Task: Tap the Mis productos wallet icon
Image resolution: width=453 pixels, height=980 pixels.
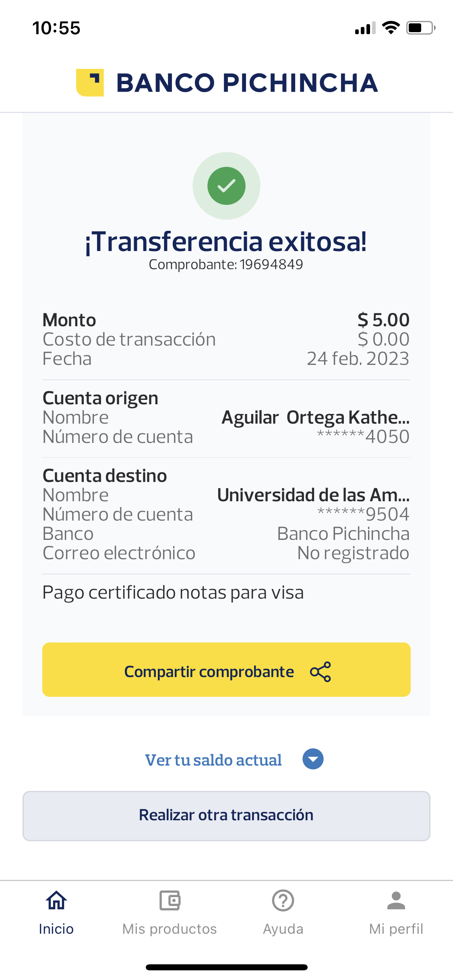Action: click(x=170, y=900)
